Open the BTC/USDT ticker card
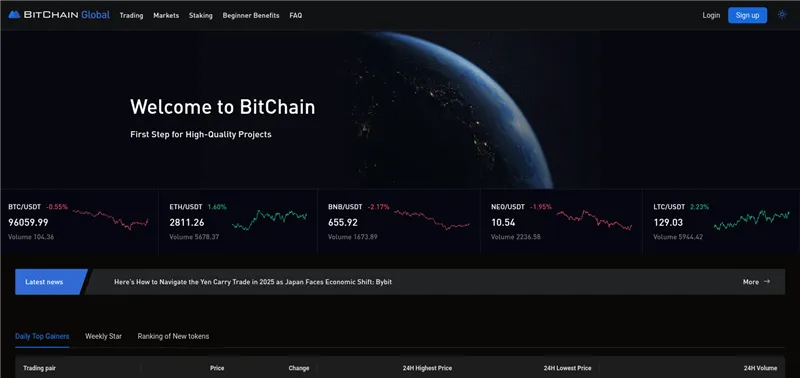This screenshot has width=800, height=378. (x=79, y=222)
